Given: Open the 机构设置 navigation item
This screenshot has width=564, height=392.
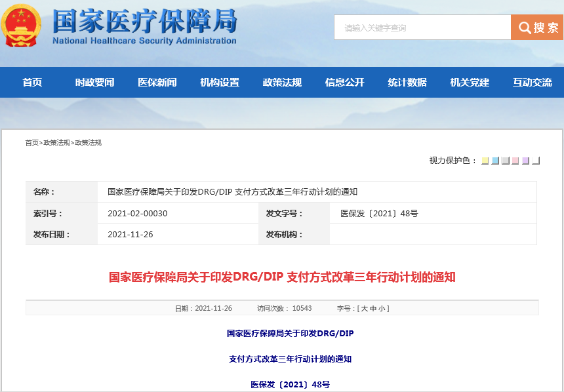Looking at the screenshot, I should click(x=220, y=83).
